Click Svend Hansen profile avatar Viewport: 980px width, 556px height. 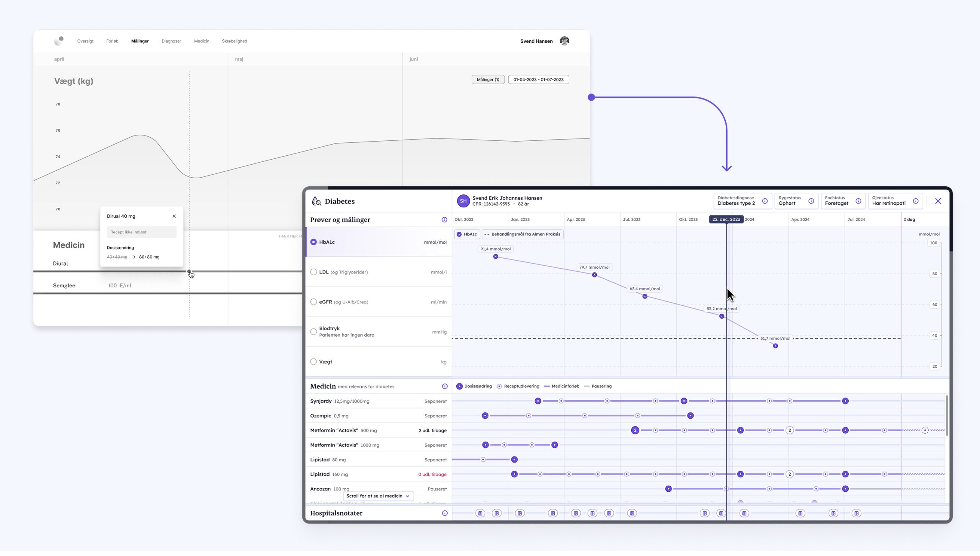(564, 41)
